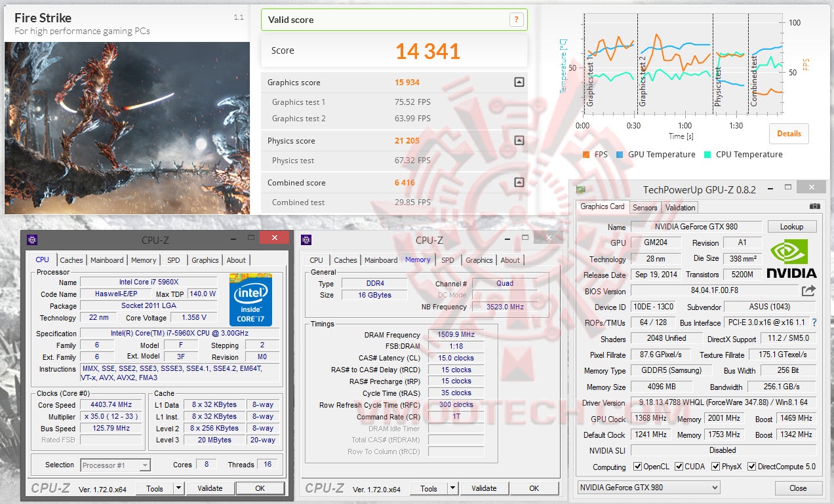Screen dimensions: 834x504
Task: Click the GPU-Z title bar app icon
Action: pos(581,189)
